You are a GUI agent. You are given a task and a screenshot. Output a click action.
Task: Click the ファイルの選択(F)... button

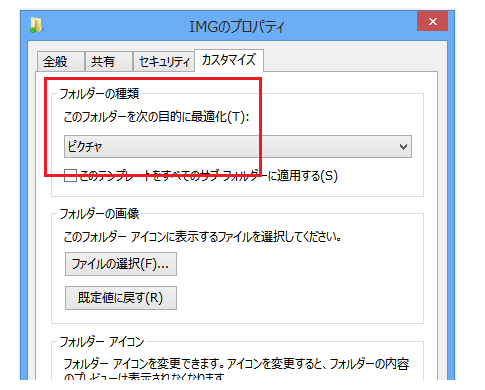pyautogui.click(x=121, y=264)
